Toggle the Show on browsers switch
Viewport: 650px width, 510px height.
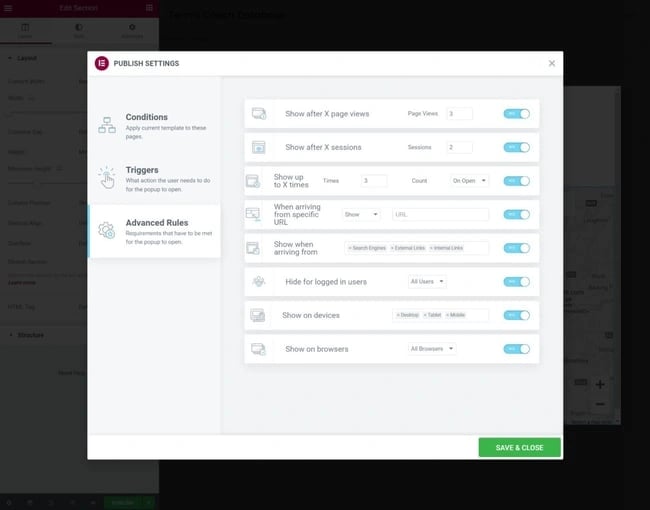pyautogui.click(x=517, y=349)
